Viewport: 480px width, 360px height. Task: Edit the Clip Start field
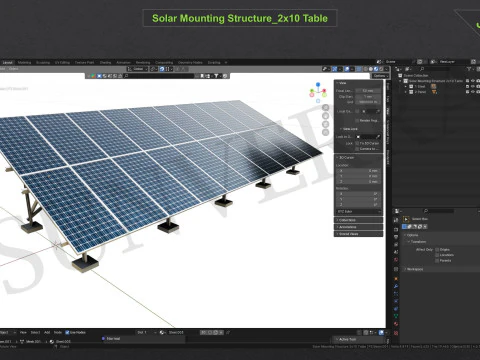point(368,97)
